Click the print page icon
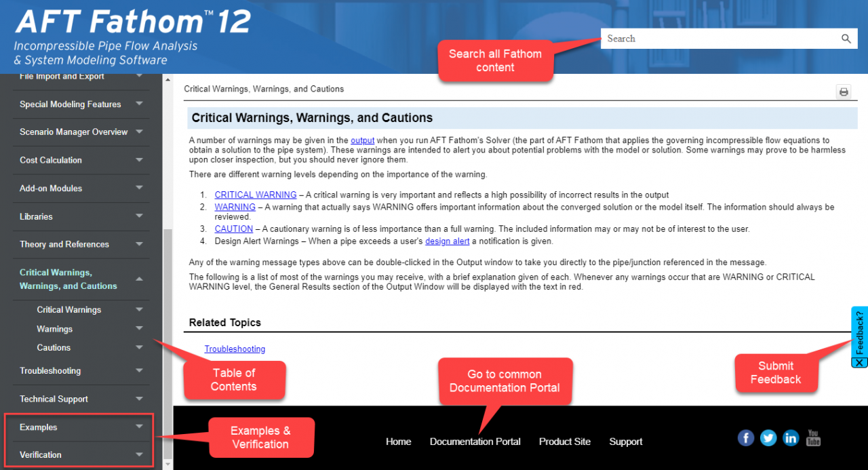Viewport: 868px width, 470px height. [844, 92]
